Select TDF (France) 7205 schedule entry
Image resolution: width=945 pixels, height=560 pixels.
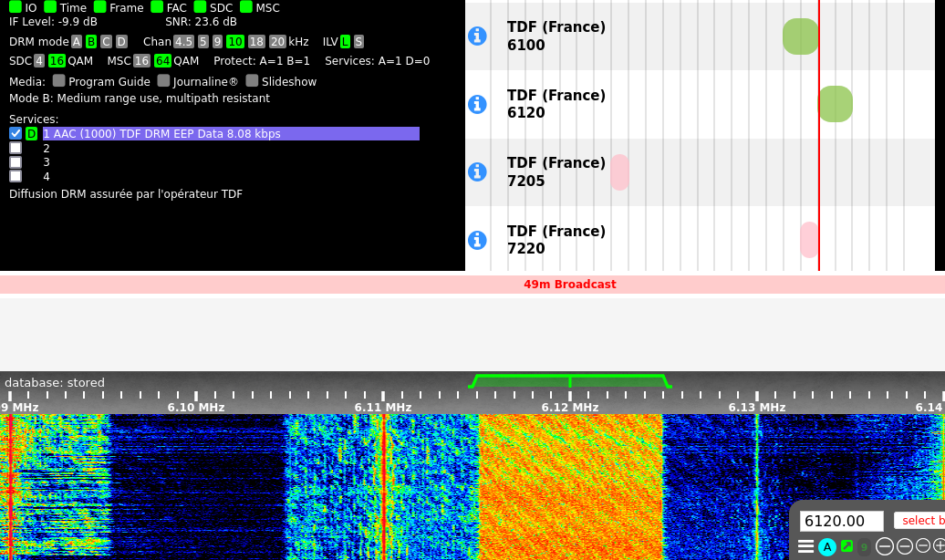pyautogui.click(x=556, y=171)
